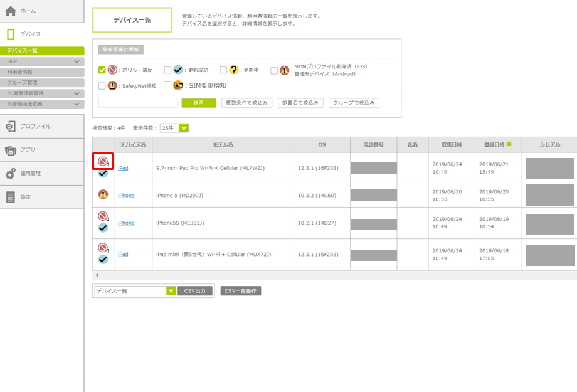Open the Settings document icon
The image size is (577, 392).
pyautogui.click(x=11, y=197)
